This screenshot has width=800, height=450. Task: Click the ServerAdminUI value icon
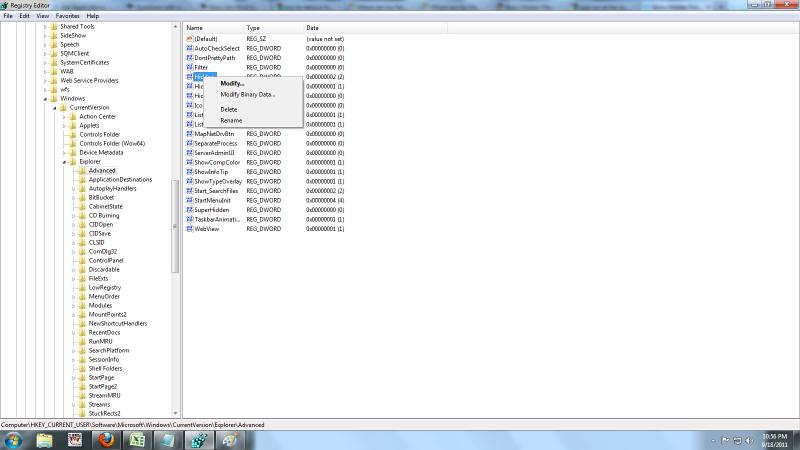point(189,153)
